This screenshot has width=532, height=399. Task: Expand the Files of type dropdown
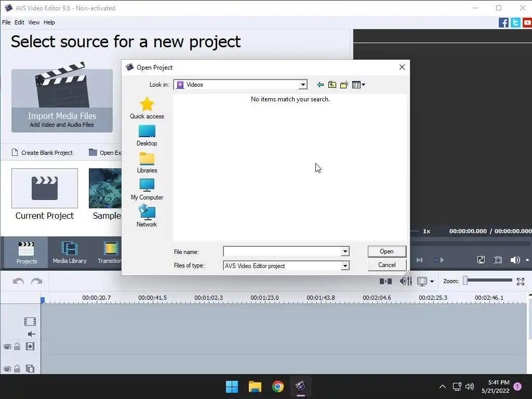[345, 265]
